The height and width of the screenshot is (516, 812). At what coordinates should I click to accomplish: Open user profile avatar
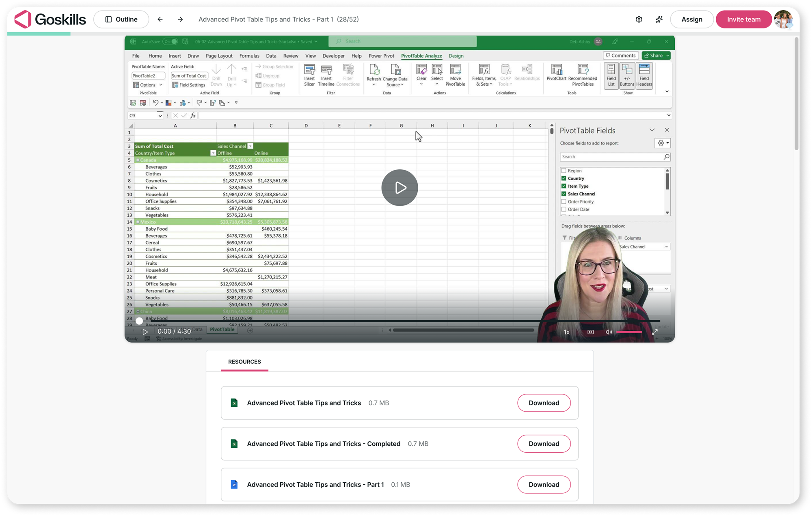[x=783, y=19]
